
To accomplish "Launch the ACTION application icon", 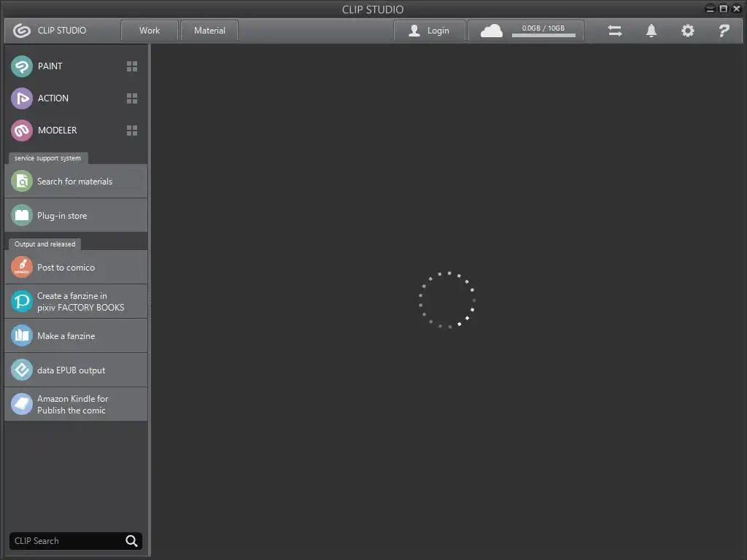I will (22, 98).
